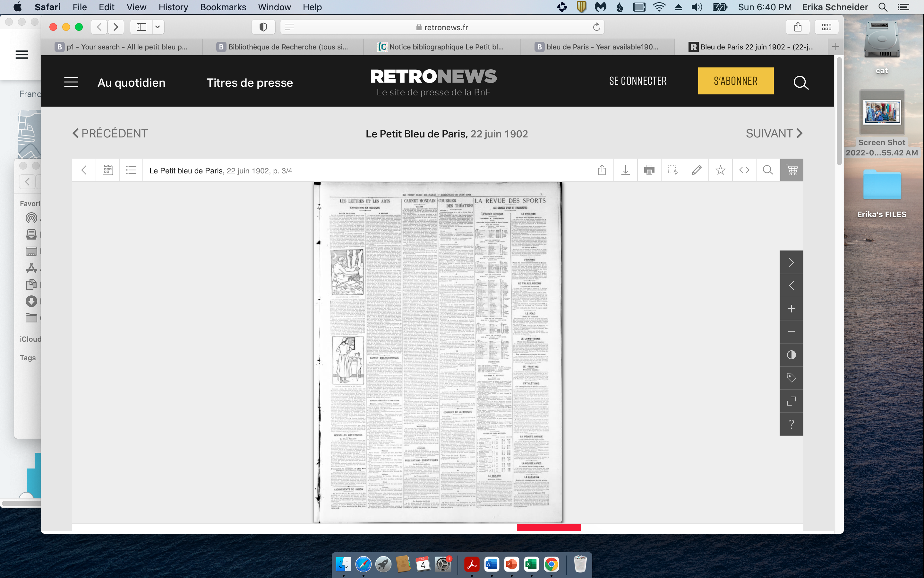The image size is (924, 578).
Task: Open Spotlight search in menu bar
Action: click(883, 7)
